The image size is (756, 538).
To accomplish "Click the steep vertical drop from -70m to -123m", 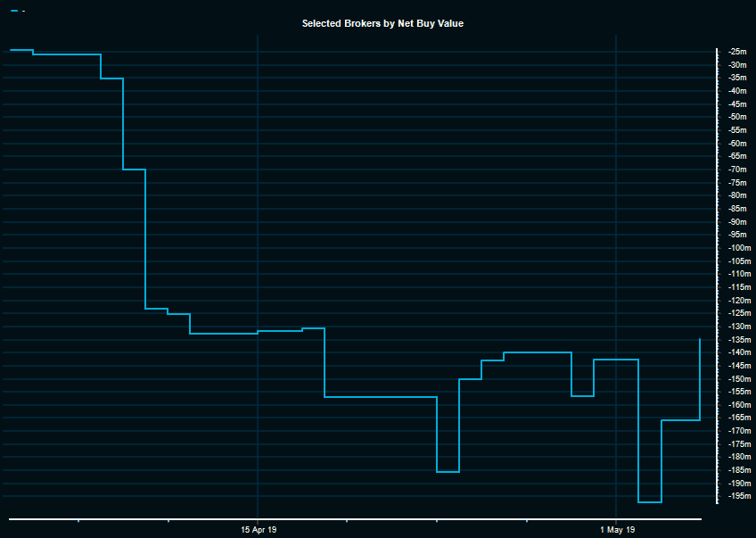I will pyautogui.click(x=145, y=239).
